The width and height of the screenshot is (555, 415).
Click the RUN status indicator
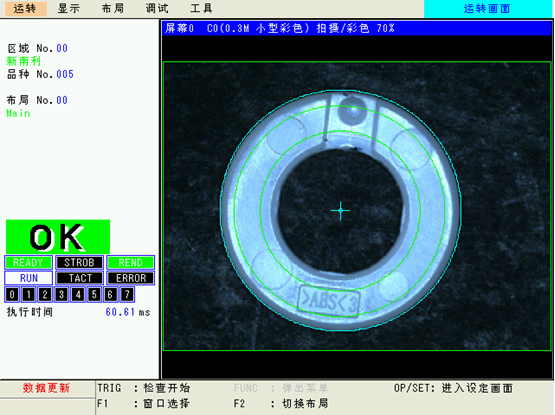pos(28,278)
